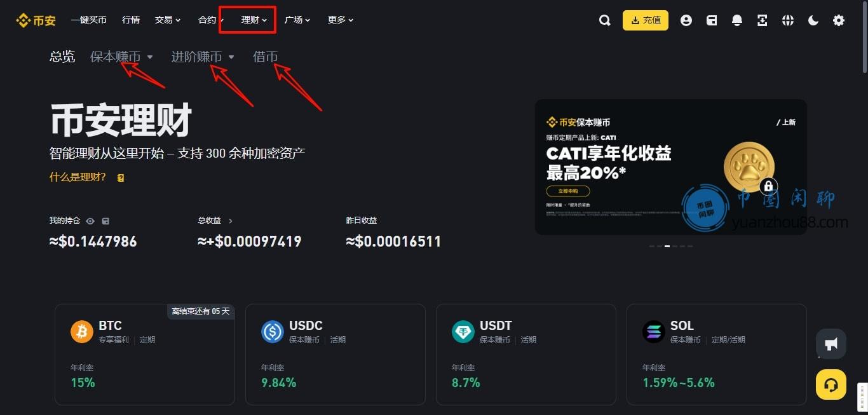868x415 pixels.
Task: Click the headset support chat button
Action: (831, 384)
